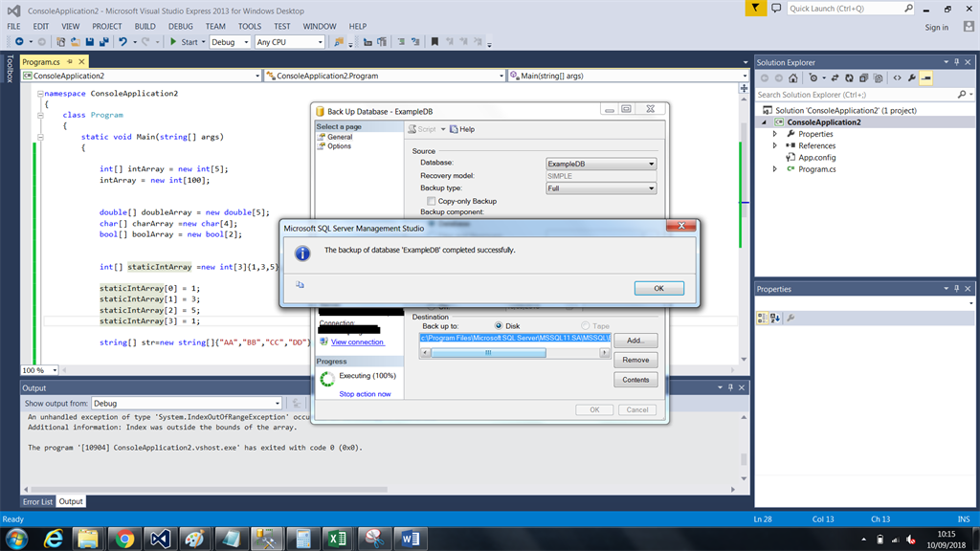980x551 pixels.
Task: Refresh the Solution Explorer
Action: point(849,78)
